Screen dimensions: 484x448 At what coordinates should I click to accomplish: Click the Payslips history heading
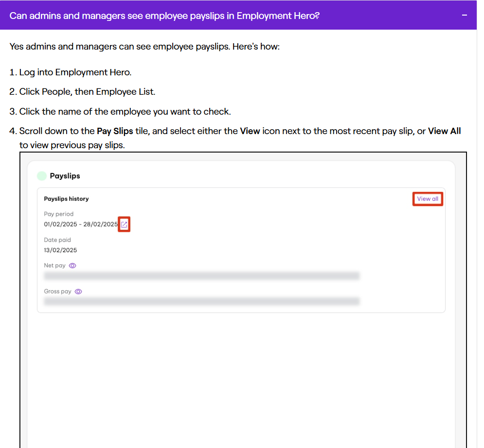pyautogui.click(x=66, y=199)
